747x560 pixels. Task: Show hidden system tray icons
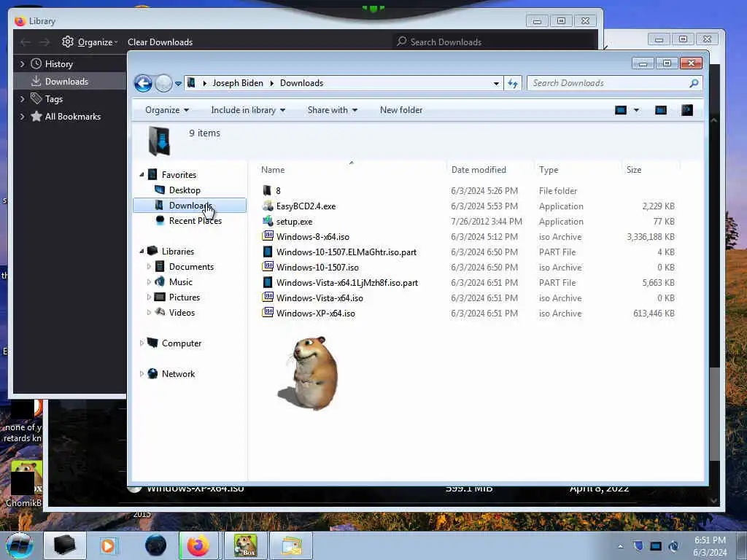click(620, 546)
